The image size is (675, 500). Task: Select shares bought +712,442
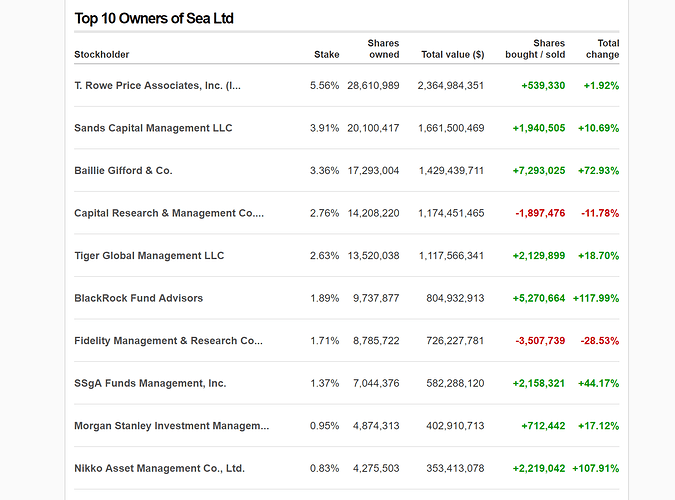click(x=543, y=426)
